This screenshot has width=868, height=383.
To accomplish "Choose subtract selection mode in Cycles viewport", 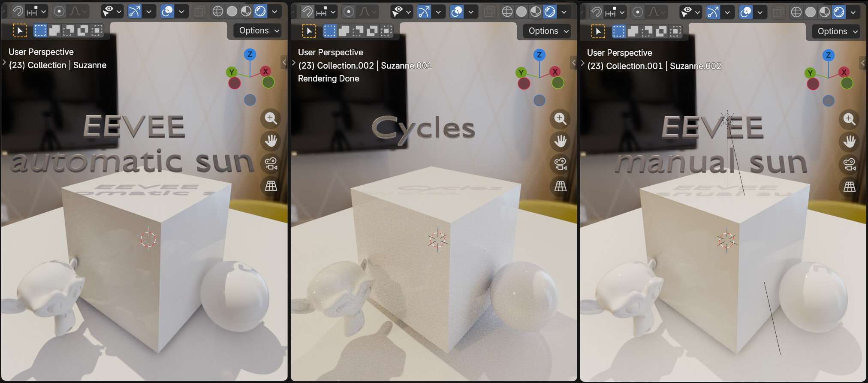I will pyautogui.click(x=358, y=31).
